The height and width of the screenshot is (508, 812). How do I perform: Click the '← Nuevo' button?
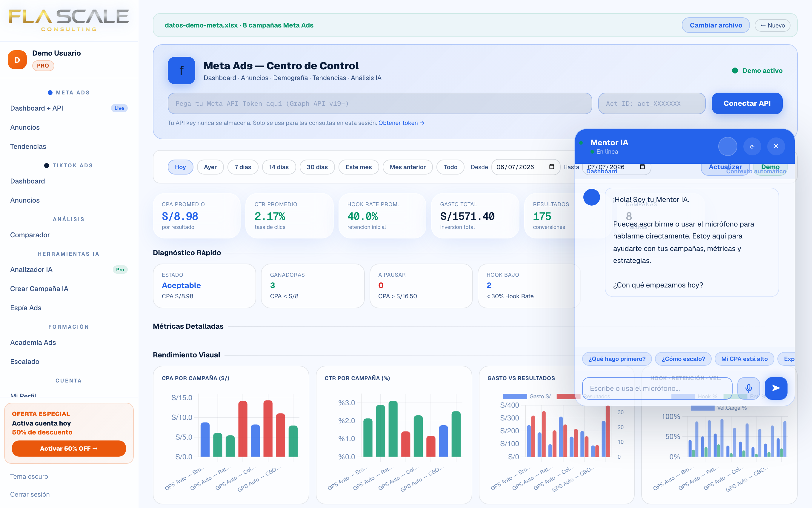coord(772,25)
